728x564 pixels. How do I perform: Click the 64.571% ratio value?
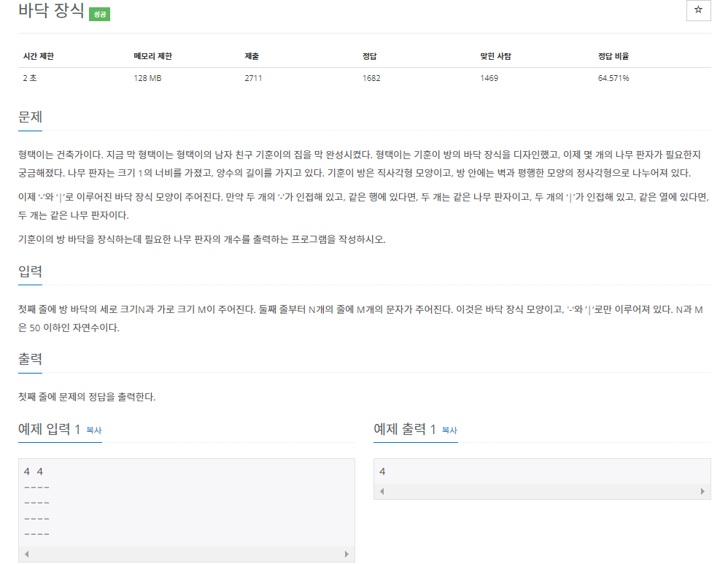(613, 78)
